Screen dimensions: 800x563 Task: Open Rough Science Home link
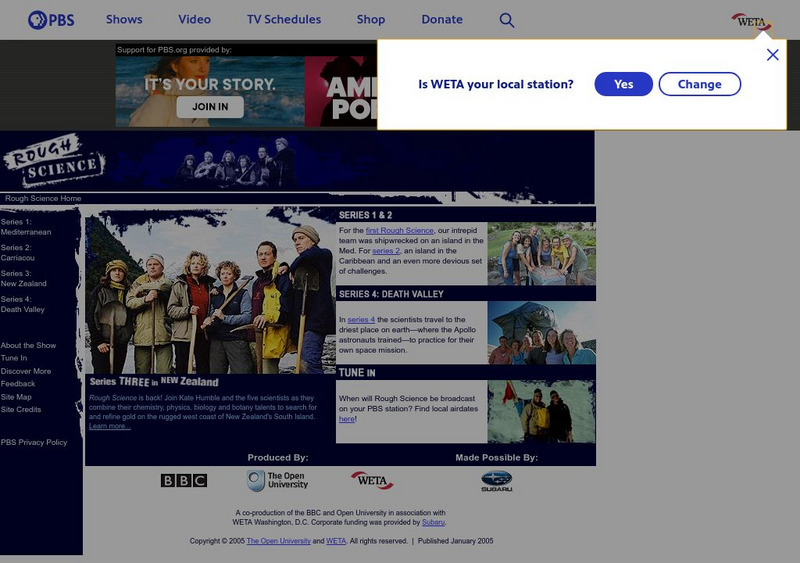[x=43, y=199]
